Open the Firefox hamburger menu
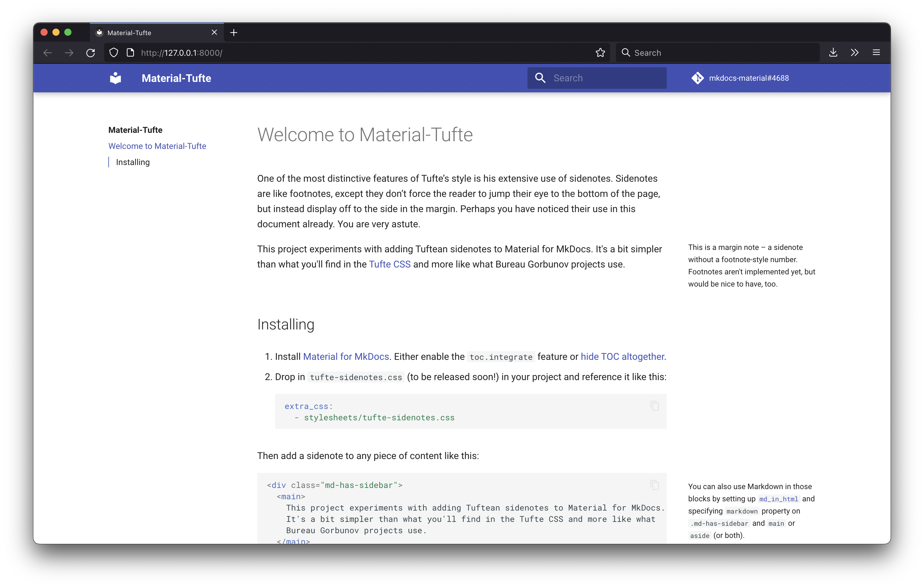The width and height of the screenshot is (924, 588). pyautogui.click(x=876, y=53)
